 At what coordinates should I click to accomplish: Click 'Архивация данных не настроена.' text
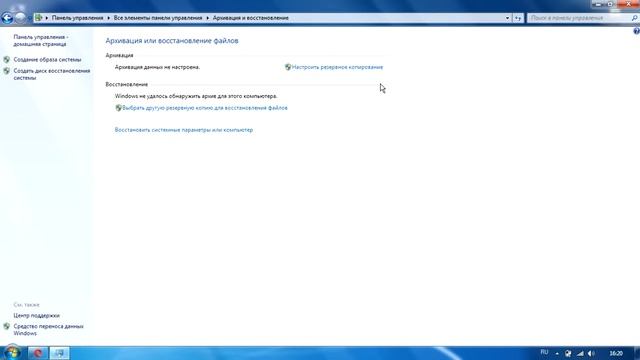click(158, 67)
